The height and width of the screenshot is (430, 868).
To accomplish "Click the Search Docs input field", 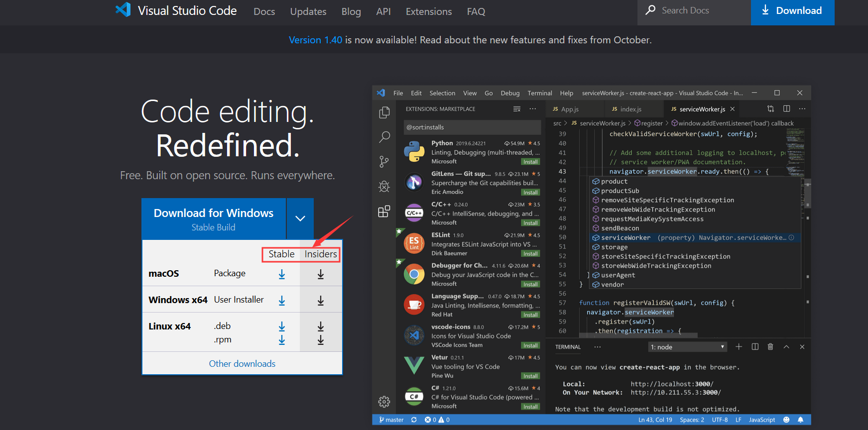I will point(694,10).
